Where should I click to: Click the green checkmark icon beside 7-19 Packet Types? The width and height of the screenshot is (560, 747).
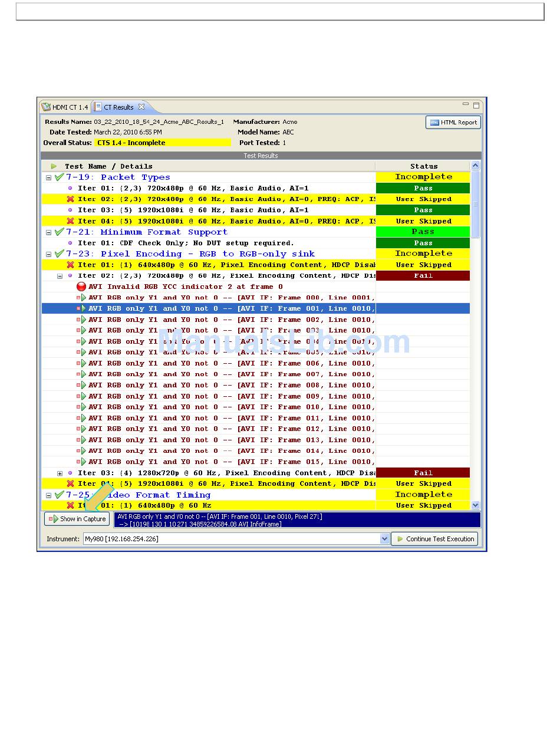coord(59,177)
